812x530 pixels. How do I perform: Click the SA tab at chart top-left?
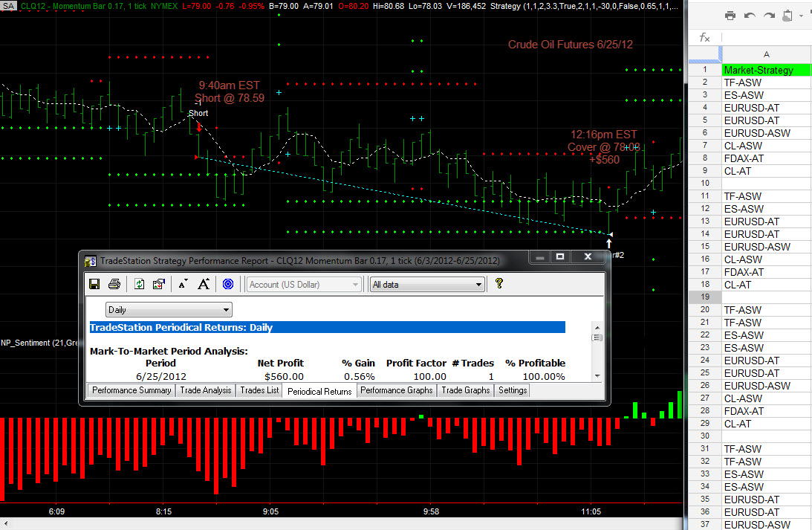coord(9,6)
